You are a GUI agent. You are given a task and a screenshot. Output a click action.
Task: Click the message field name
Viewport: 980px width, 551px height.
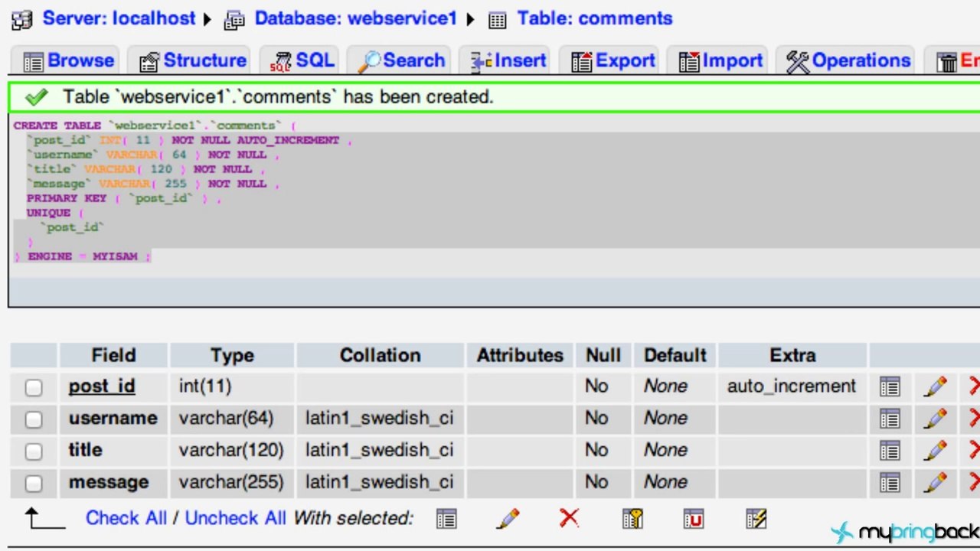point(109,483)
